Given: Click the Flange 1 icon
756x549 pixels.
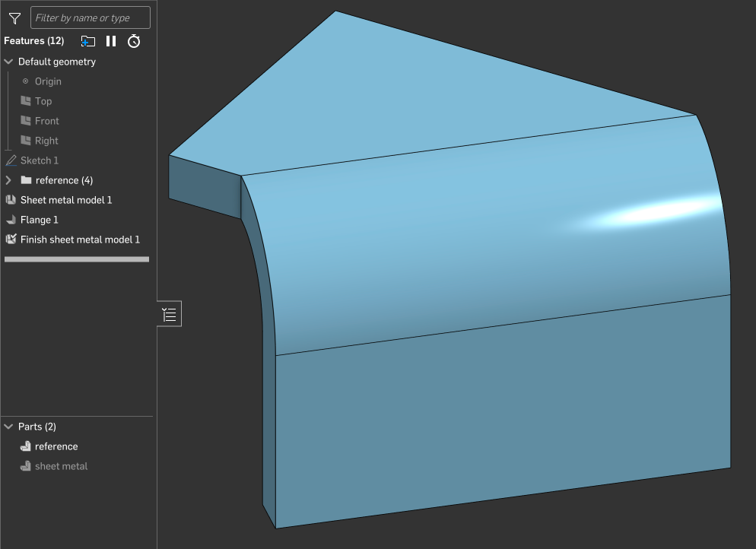Looking at the screenshot, I should coord(11,220).
